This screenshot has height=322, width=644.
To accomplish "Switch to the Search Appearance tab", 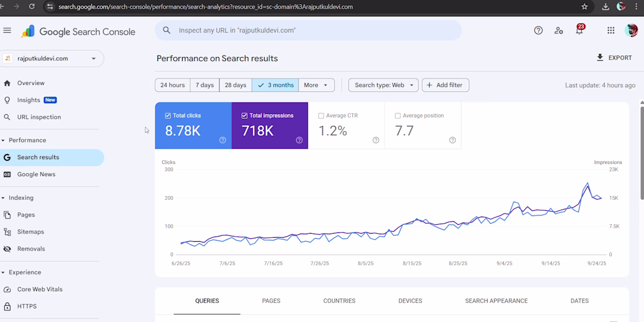I will [x=496, y=301].
